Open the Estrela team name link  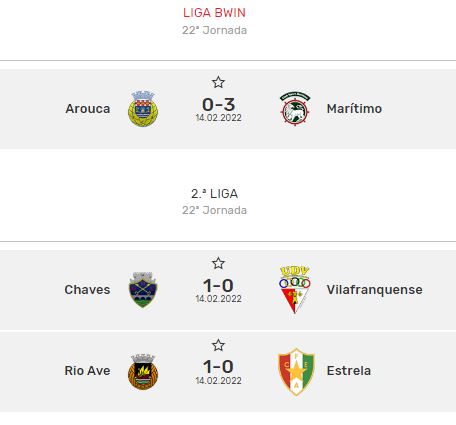[x=349, y=371]
